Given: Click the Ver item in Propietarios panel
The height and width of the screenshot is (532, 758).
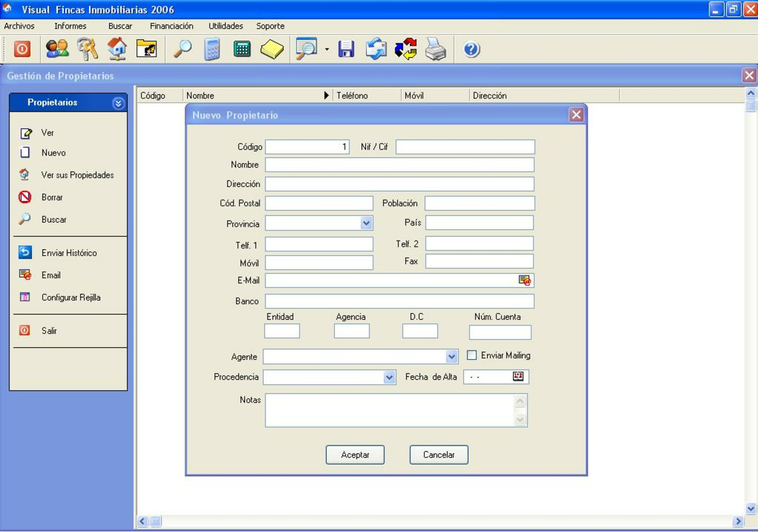Looking at the screenshot, I should tap(47, 132).
